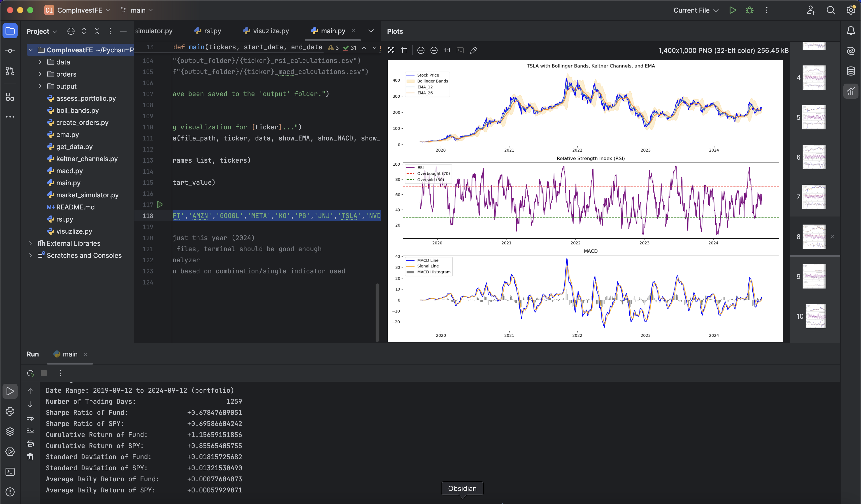The width and height of the screenshot is (861, 504).
Task: Open the Plots tool window icon
Action: (851, 91)
